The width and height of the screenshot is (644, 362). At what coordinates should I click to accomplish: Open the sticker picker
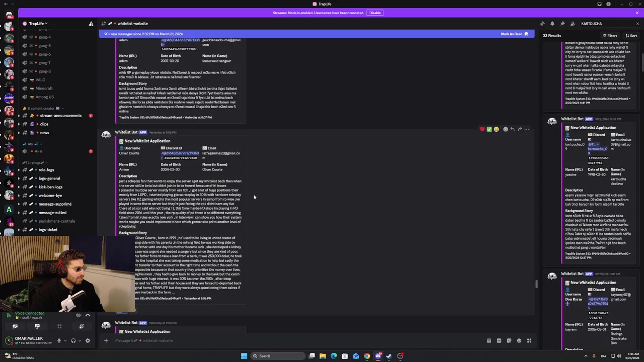509,341
